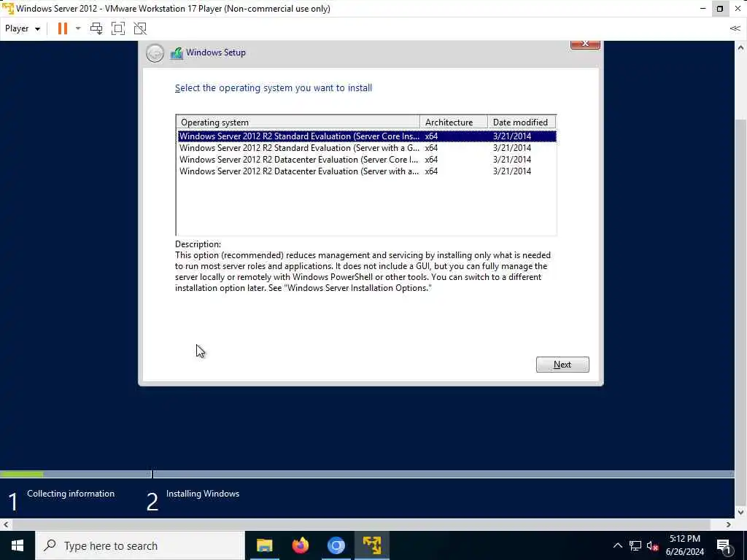
Task: Select Datacenter Evaluation Server with a GUI row
Action: click(367, 171)
